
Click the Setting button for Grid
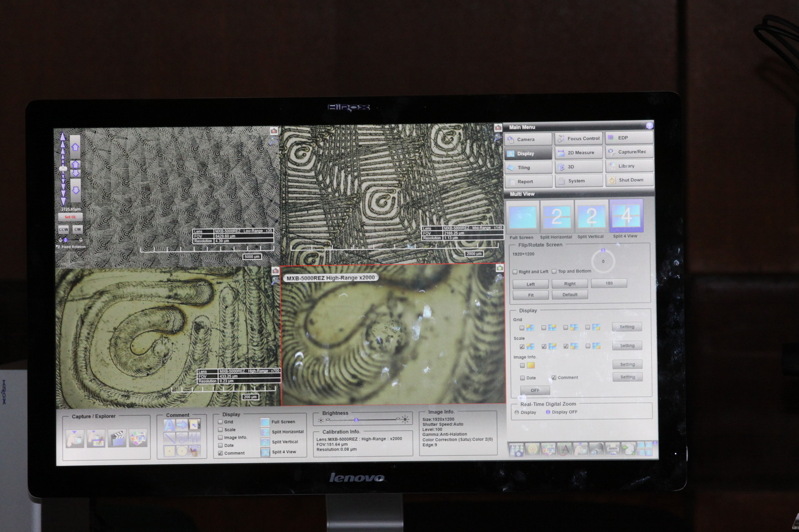coord(627,327)
